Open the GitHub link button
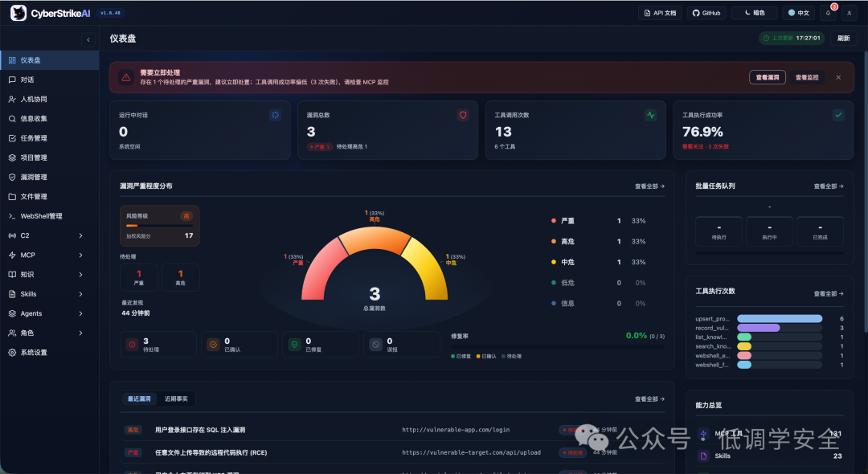 click(x=706, y=13)
